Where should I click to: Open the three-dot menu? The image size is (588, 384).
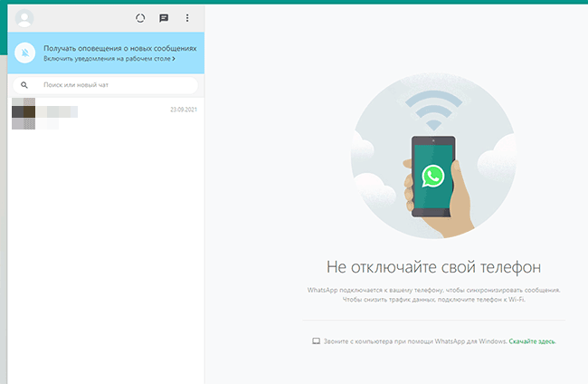point(187,18)
